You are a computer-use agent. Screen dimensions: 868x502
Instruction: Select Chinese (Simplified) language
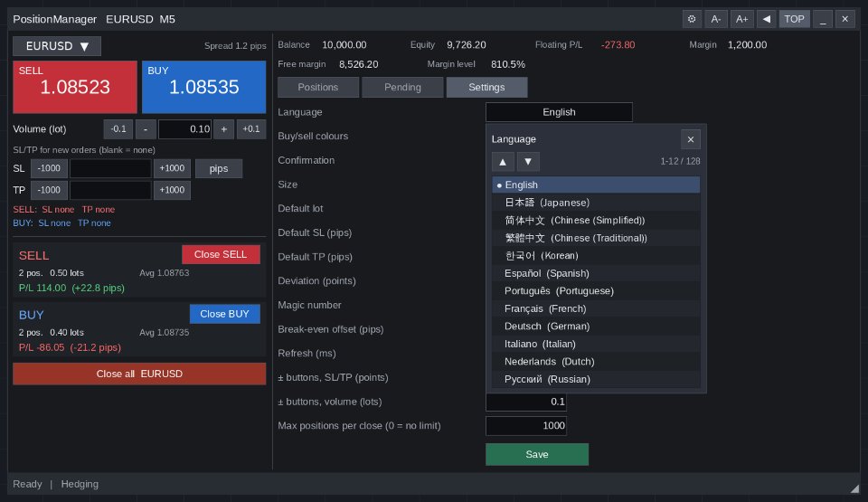[596, 221]
